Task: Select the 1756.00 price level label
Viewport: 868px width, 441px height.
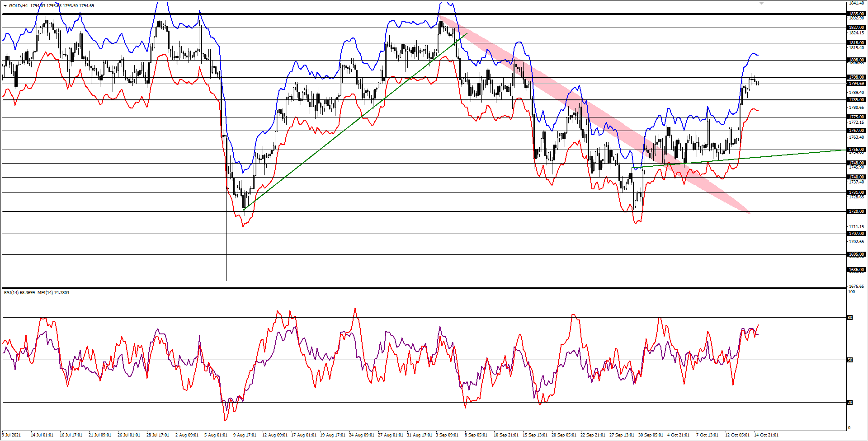Action: point(856,150)
